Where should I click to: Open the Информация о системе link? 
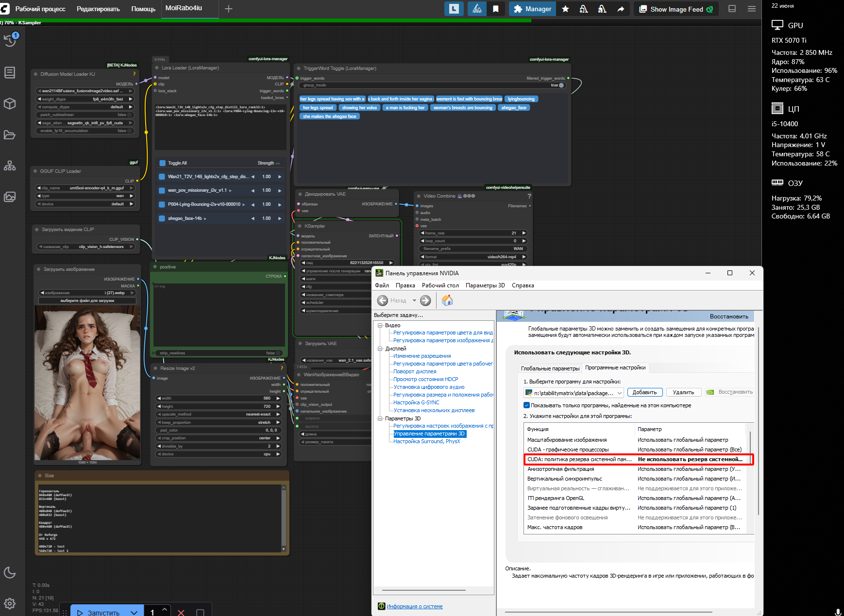(x=414, y=606)
